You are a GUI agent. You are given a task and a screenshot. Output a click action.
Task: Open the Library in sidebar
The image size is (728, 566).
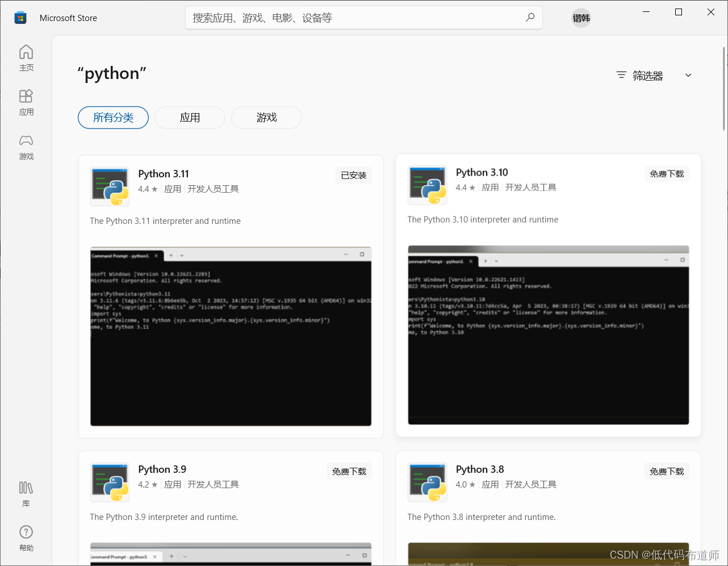pyautogui.click(x=26, y=494)
